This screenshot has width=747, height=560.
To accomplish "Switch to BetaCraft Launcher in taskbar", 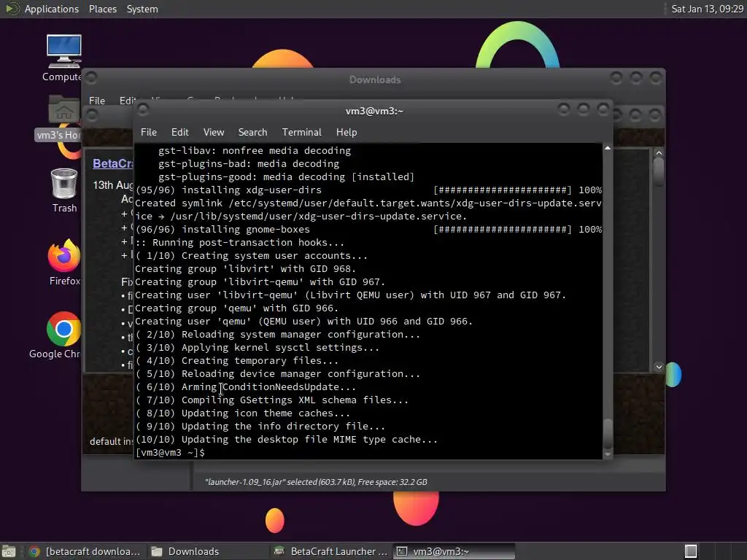I will (331, 551).
